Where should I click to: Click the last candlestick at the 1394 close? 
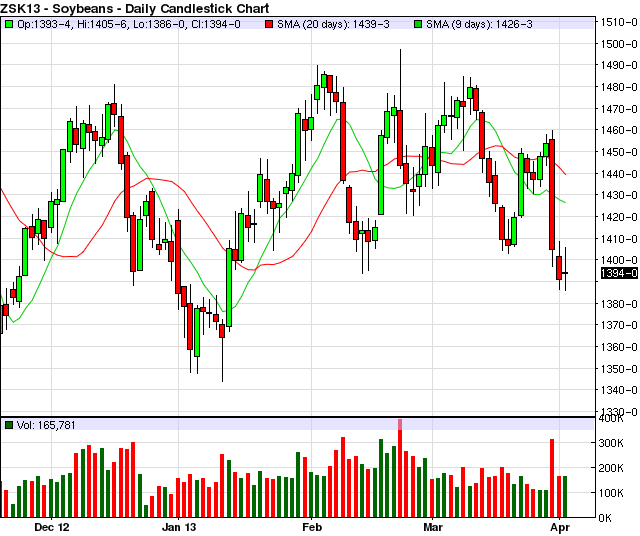point(565,273)
